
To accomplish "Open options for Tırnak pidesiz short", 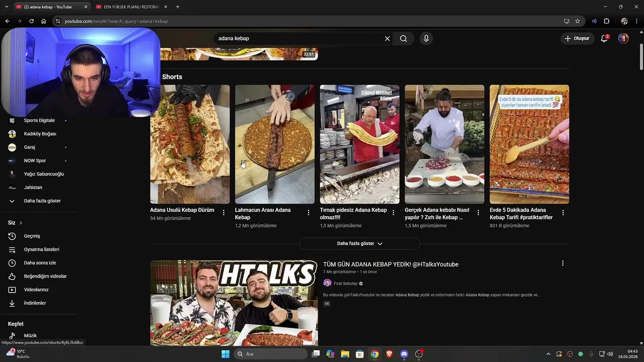I will click(393, 213).
